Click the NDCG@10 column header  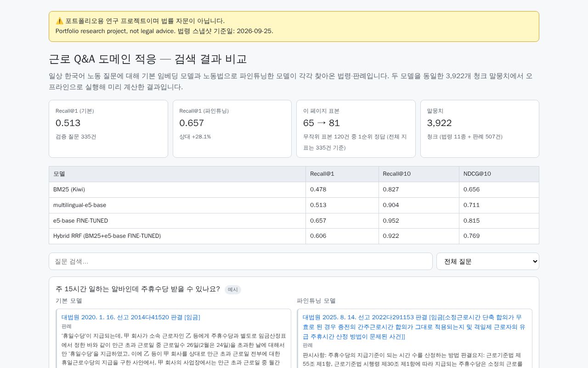pyautogui.click(x=499, y=174)
